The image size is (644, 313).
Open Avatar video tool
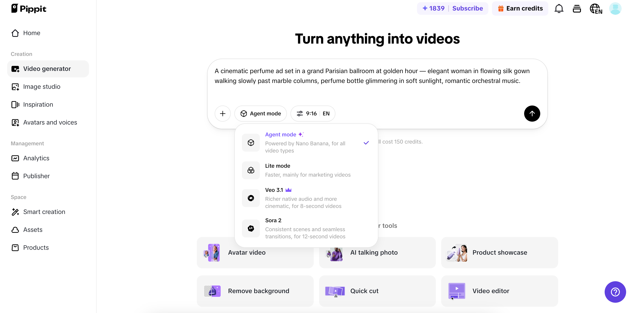[255, 252]
